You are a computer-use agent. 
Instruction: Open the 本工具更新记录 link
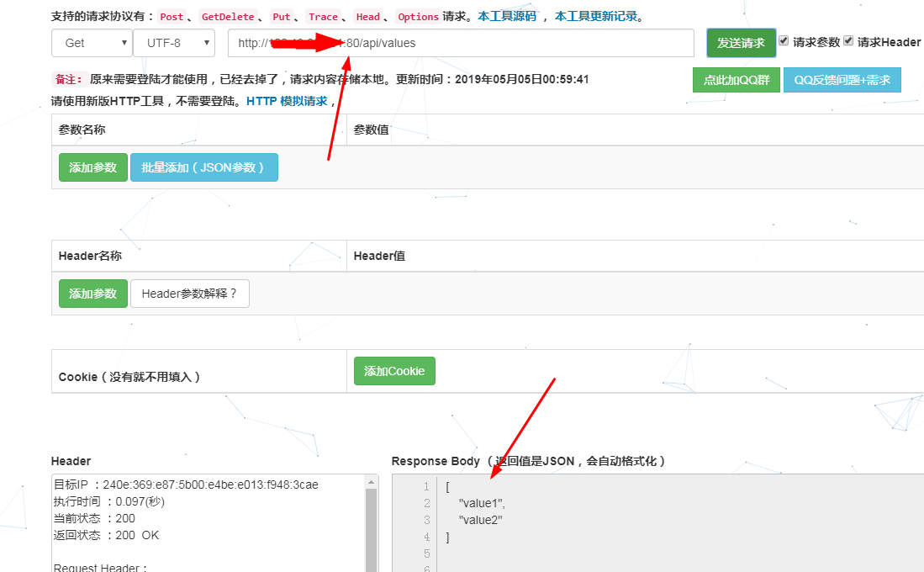[x=595, y=16]
